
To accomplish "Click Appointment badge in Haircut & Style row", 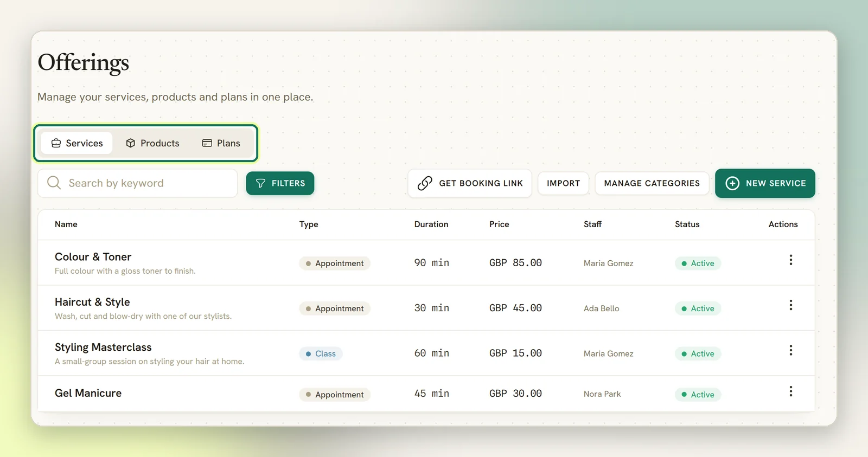I will coord(335,308).
